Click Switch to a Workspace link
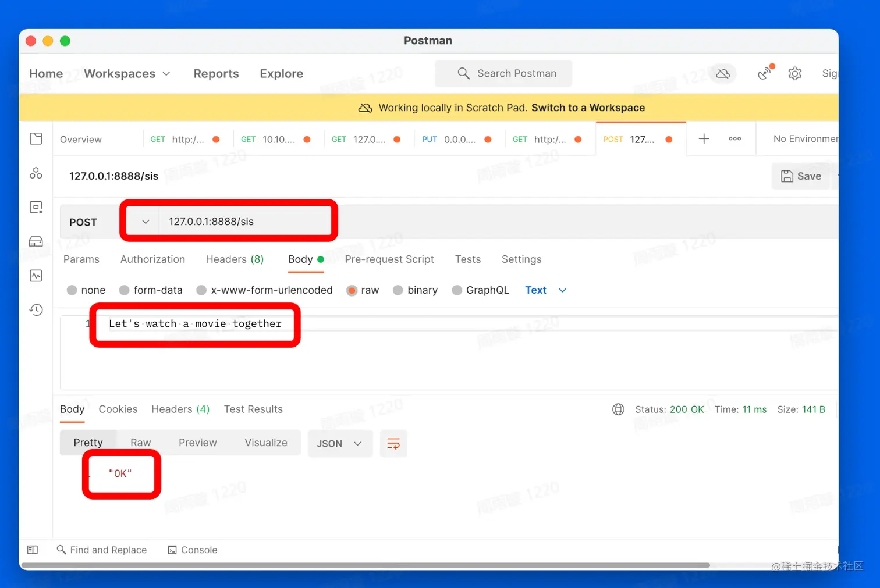880x588 pixels. coord(588,108)
